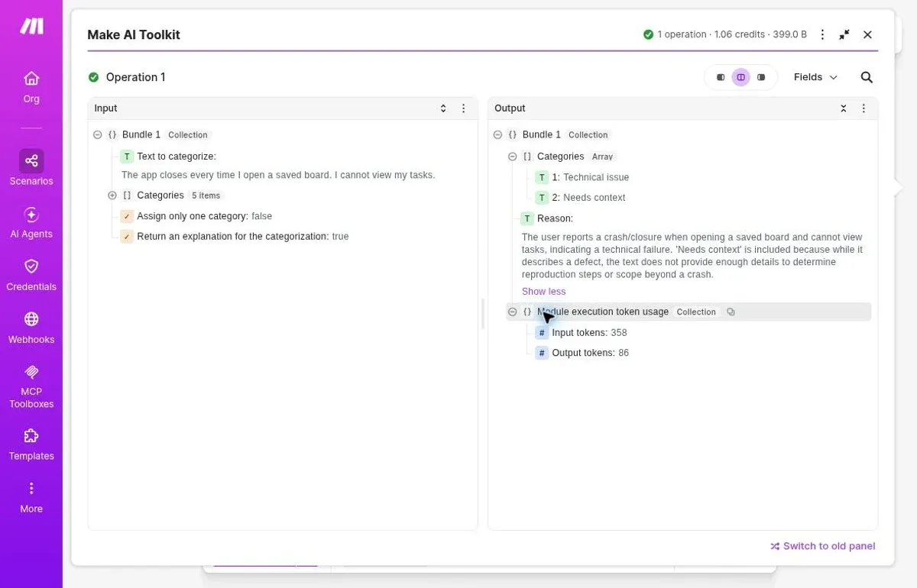Click the Input panel header label
Screen dimensions: 917x588
105,108
